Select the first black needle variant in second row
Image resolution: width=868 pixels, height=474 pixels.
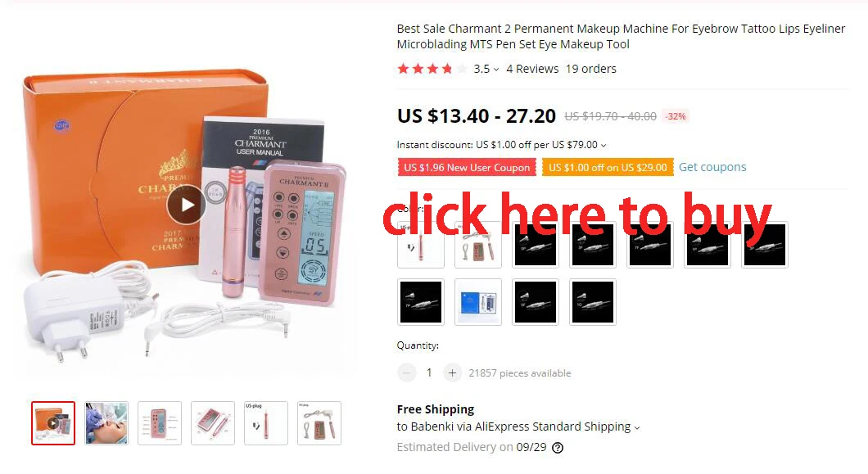421,302
